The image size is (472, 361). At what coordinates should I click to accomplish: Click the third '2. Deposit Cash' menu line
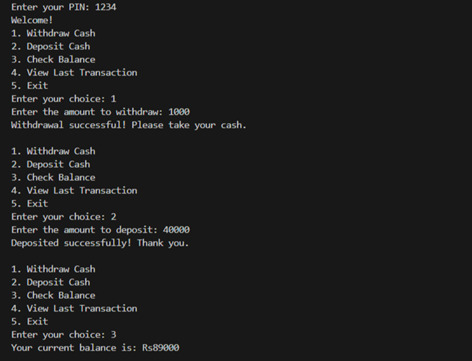(x=51, y=282)
